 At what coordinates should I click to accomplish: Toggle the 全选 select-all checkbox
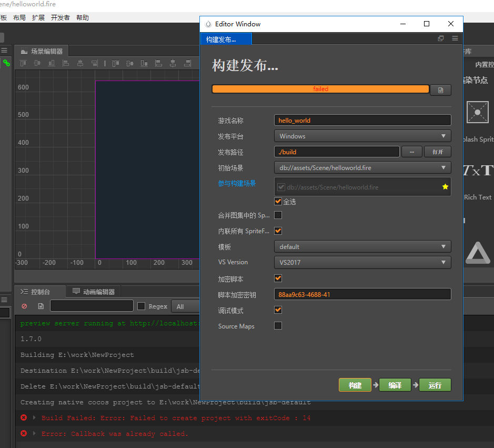coord(278,201)
